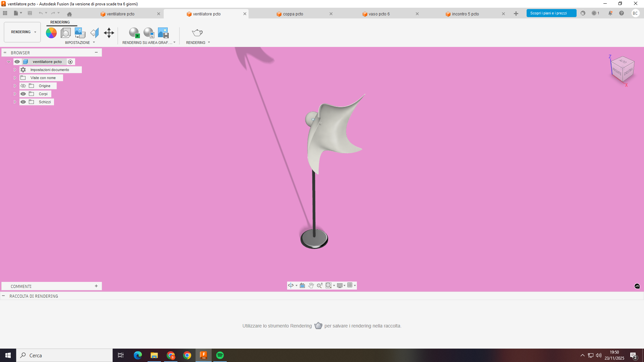This screenshot has height=362, width=644.
Task: Open the Rendering teapot tool
Action: point(197,33)
